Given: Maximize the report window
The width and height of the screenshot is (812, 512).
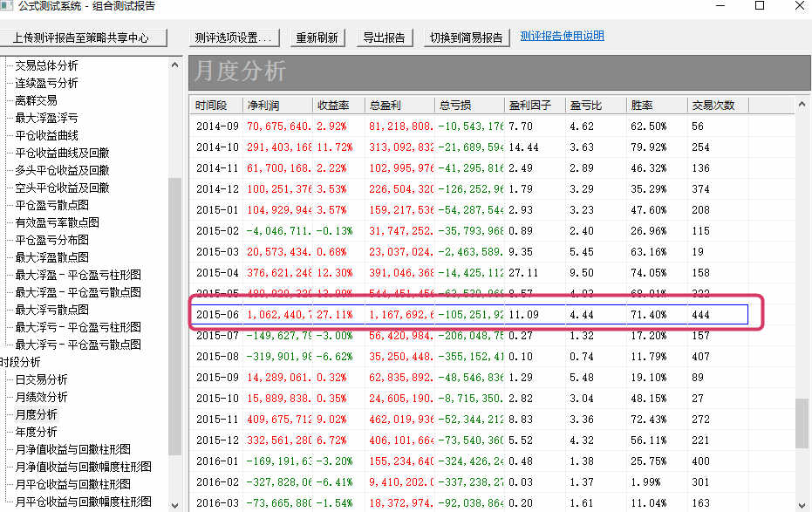Looking at the screenshot, I should tap(759, 7).
